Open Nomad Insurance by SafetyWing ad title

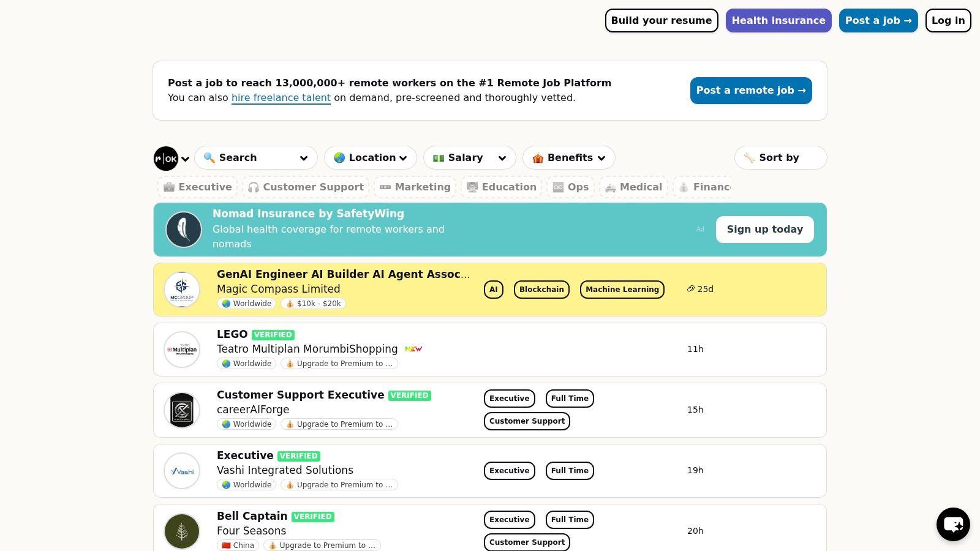(x=308, y=214)
